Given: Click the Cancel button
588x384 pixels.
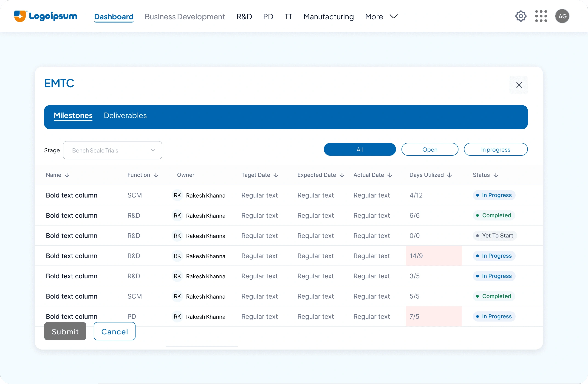Looking at the screenshot, I should 114,331.
